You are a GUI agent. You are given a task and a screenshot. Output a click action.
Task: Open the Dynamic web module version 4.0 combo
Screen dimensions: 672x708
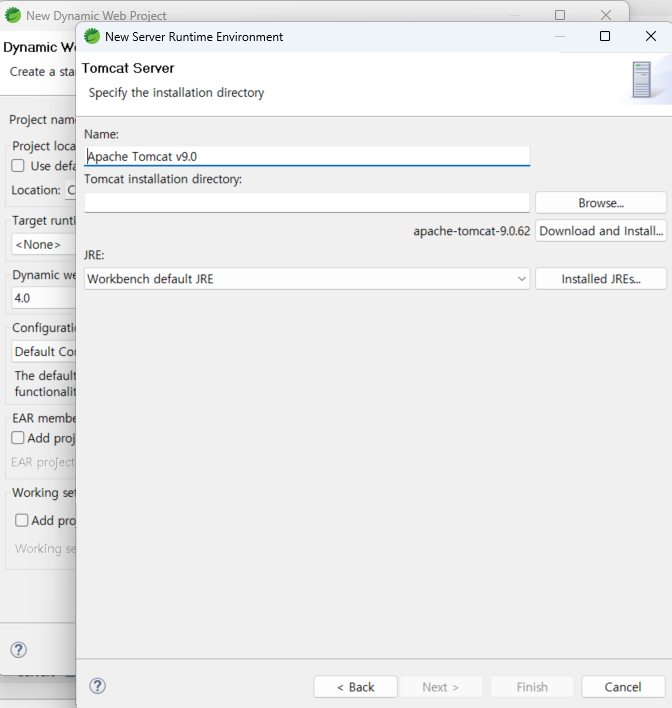click(43, 298)
